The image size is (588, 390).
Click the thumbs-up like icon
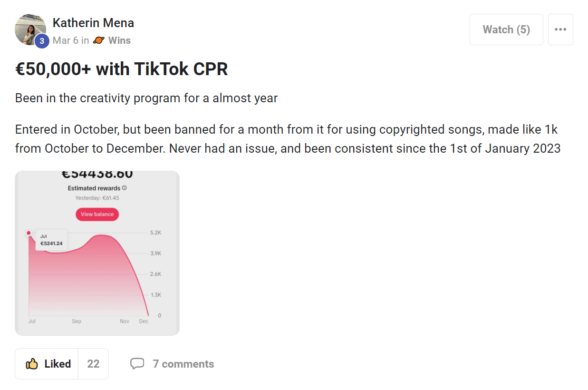[32, 364]
